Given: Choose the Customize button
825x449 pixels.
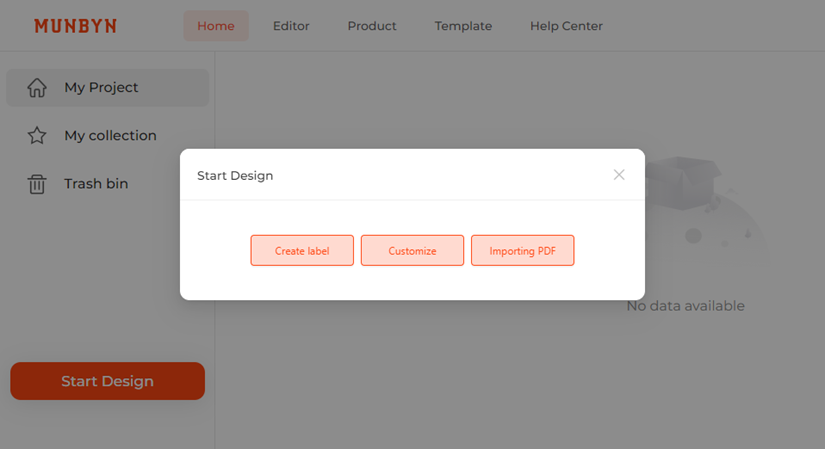Looking at the screenshot, I should (x=412, y=251).
